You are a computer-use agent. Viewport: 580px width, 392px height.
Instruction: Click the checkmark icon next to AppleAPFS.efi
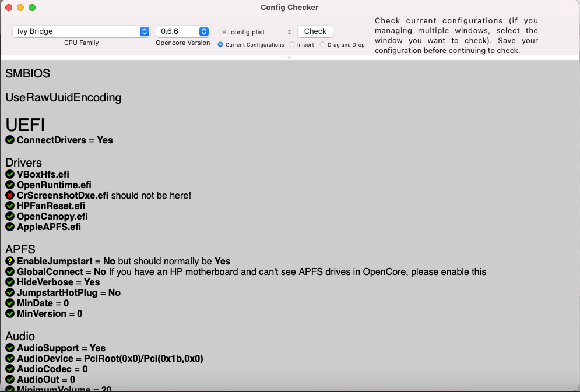(10, 227)
